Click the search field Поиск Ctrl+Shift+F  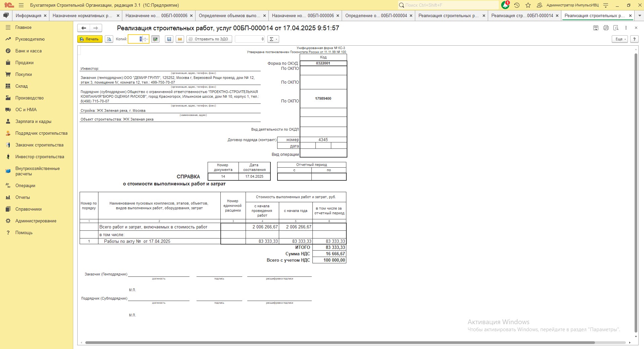pos(448,5)
